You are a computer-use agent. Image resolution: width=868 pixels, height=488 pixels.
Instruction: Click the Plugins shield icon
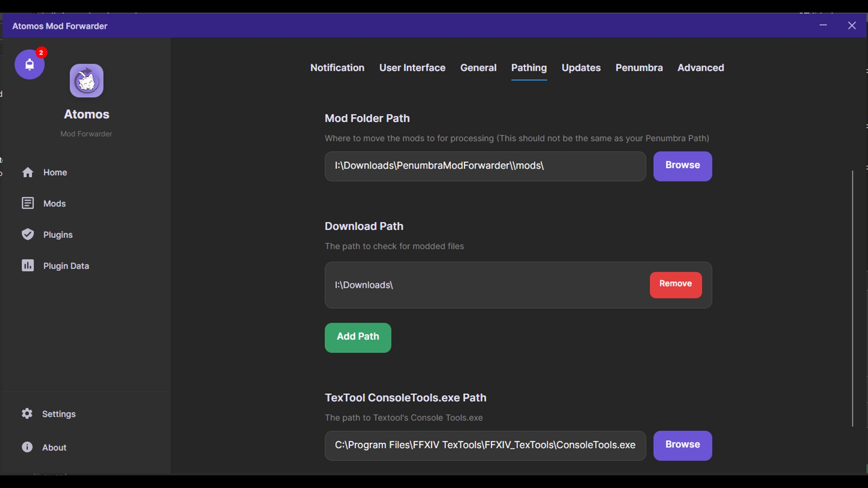coord(28,235)
